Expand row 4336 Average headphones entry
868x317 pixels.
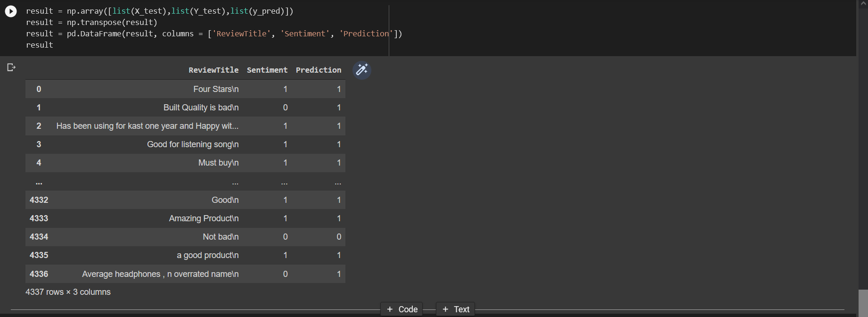point(161,274)
